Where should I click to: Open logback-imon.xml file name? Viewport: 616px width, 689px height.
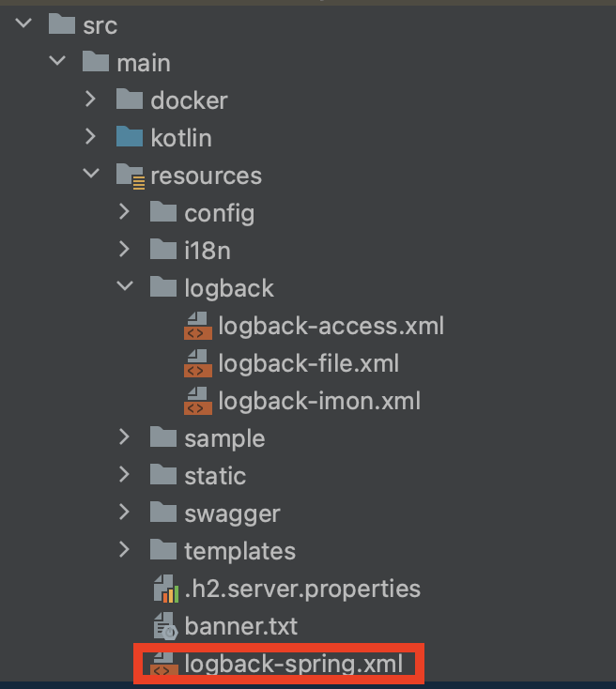(x=319, y=401)
